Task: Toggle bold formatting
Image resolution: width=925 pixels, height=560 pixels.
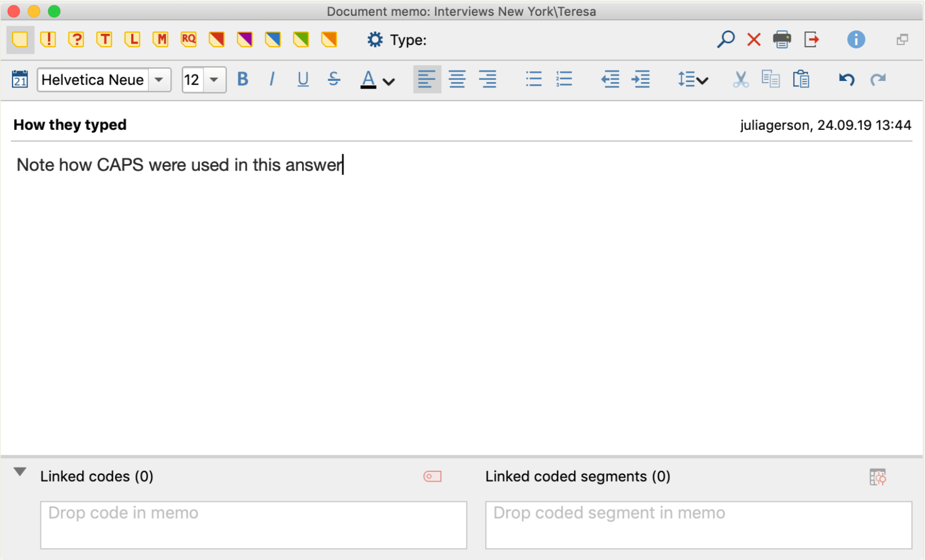Action: coord(243,79)
